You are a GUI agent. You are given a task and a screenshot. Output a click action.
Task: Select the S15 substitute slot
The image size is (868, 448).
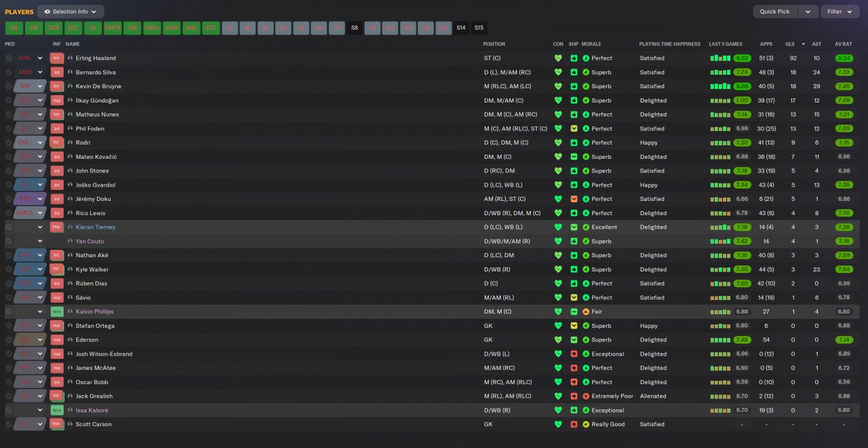click(479, 28)
